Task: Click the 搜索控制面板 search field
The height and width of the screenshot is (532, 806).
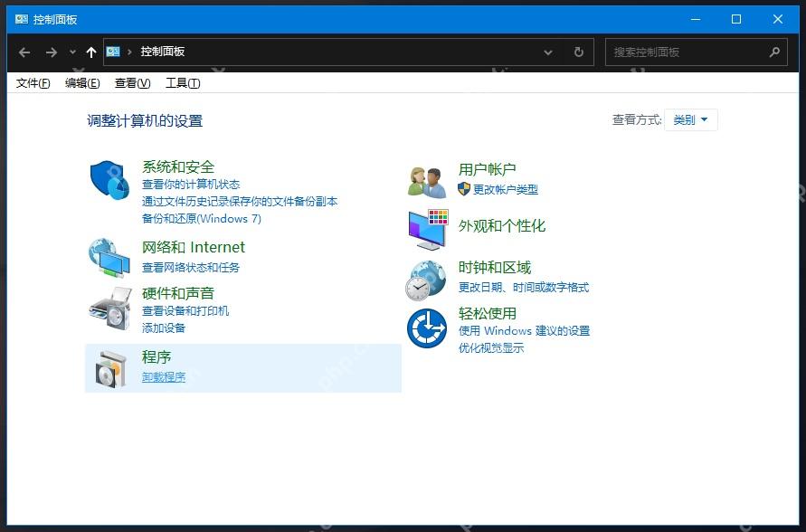Action: [x=696, y=52]
